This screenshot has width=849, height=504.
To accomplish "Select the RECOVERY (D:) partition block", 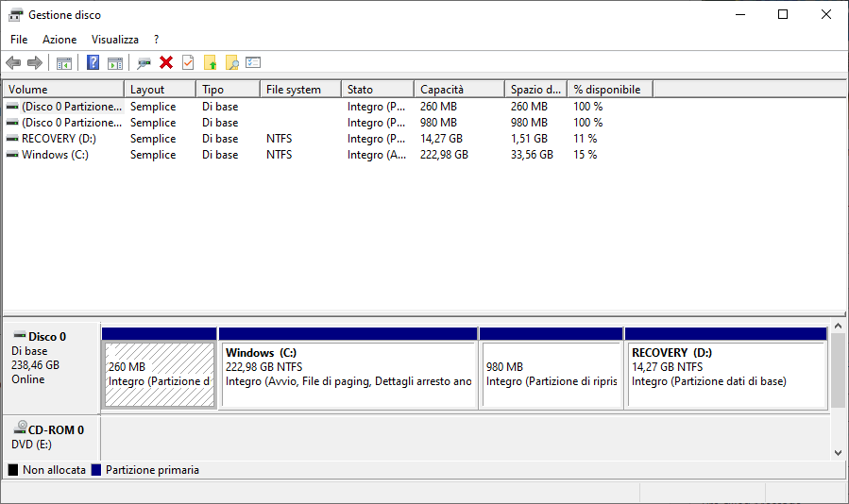I will (x=725, y=374).
